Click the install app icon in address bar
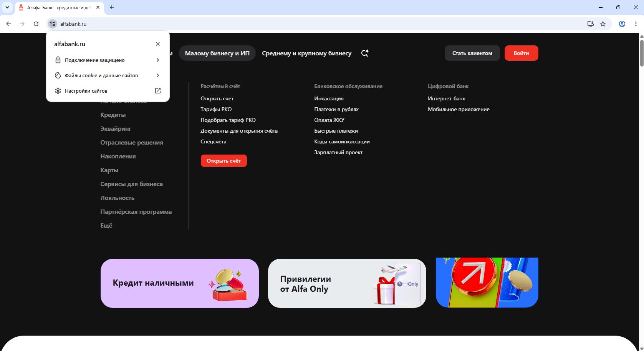Screen dimensions: 644x351 click(591, 24)
